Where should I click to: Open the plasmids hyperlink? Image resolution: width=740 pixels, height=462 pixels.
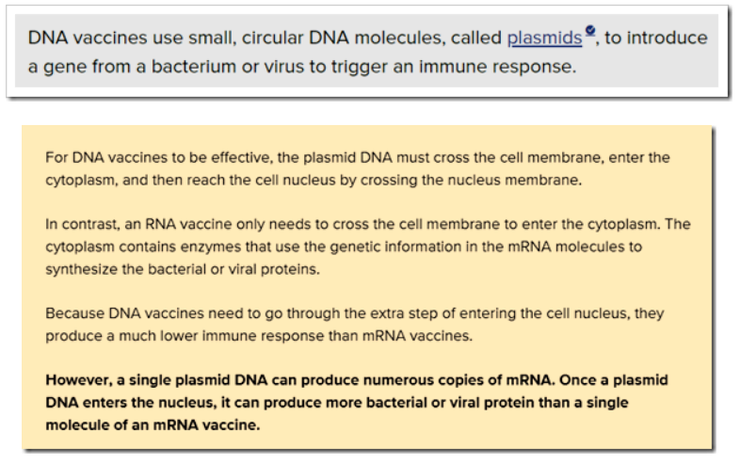544,38
